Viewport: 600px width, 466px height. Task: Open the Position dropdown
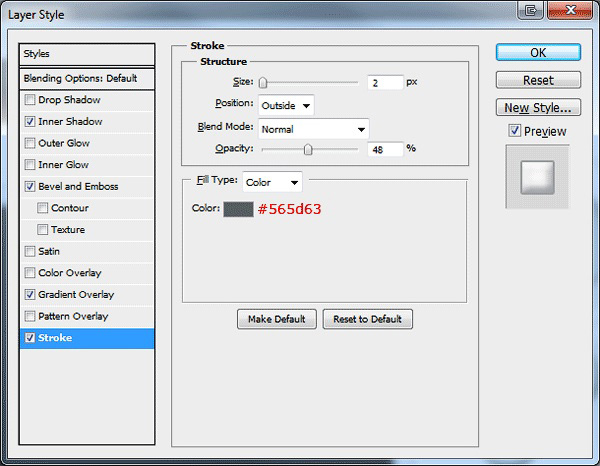286,105
